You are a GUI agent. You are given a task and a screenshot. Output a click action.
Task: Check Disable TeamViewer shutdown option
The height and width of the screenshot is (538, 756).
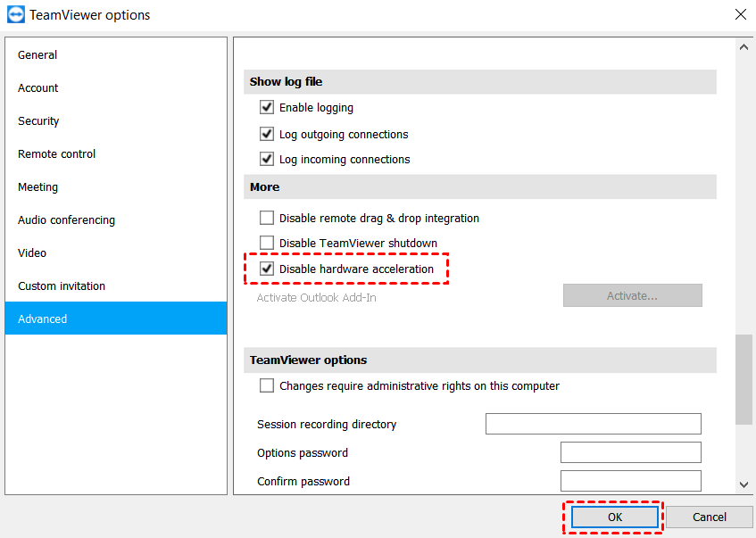click(x=267, y=243)
